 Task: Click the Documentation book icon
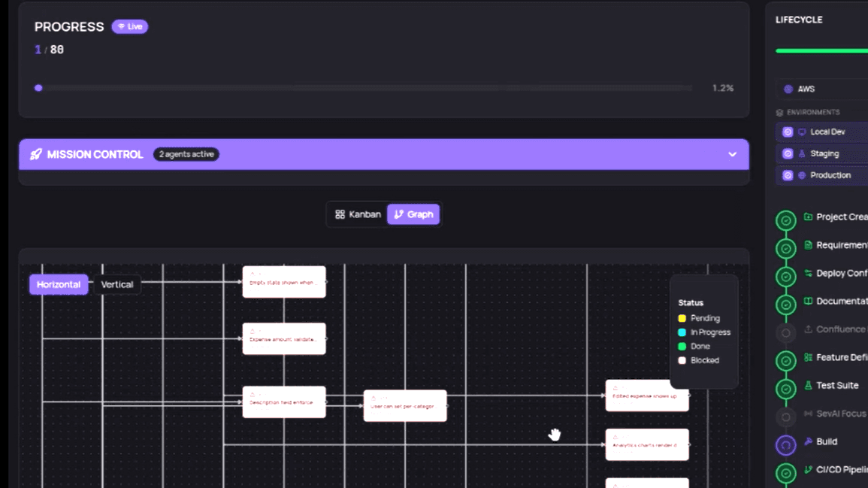tap(808, 301)
